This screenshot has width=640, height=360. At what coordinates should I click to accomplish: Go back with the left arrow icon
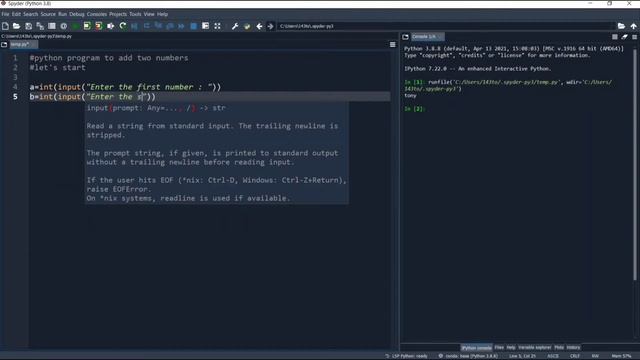pos(259,26)
